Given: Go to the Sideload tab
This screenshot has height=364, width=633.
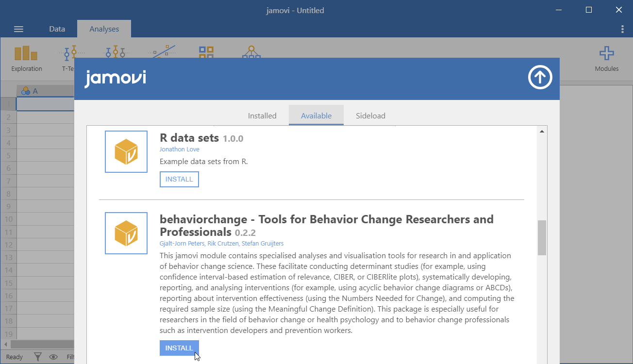Looking at the screenshot, I should tap(370, 116).
